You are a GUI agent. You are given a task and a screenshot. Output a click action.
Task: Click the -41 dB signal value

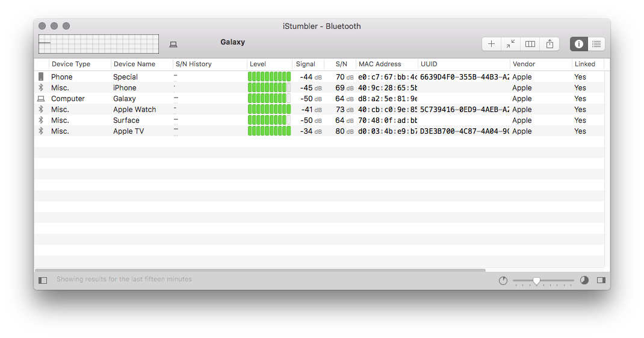pyautogui.click(x=311, y=110)
